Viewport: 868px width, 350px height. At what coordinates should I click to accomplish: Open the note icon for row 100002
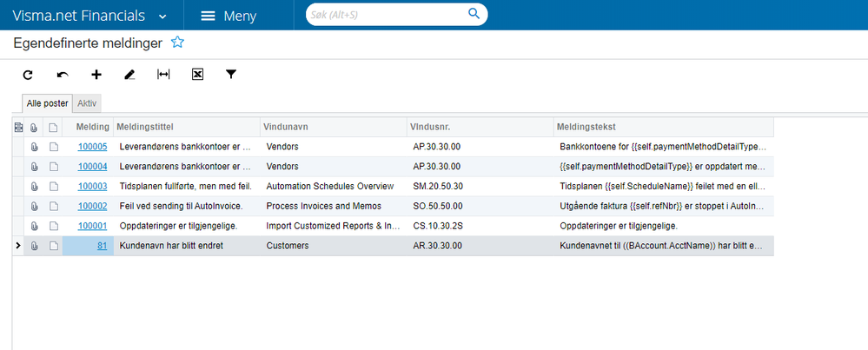point(53,206)
